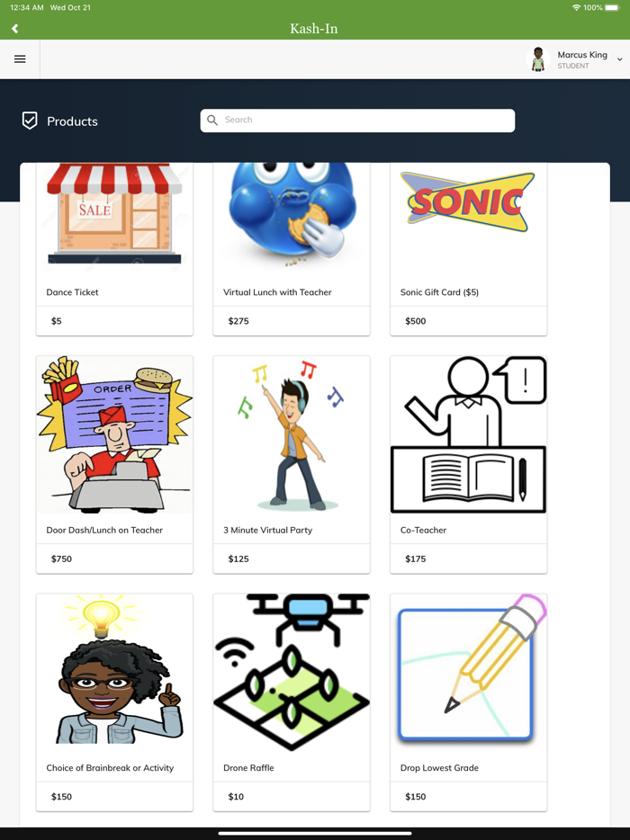Viewport: 630px width, 840px height.
Task: Open the Co-Teacher desk icon
Action: 468,434
